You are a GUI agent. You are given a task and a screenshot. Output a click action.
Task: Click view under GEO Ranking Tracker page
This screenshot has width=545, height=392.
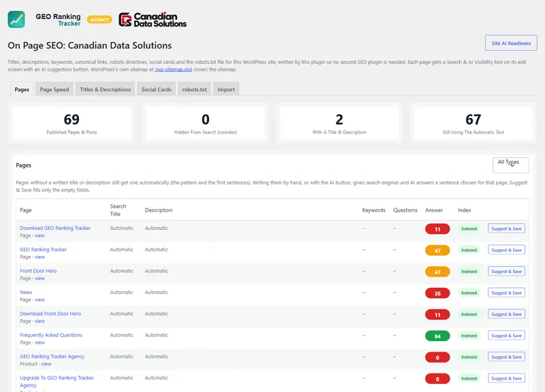tap(40, 257)
